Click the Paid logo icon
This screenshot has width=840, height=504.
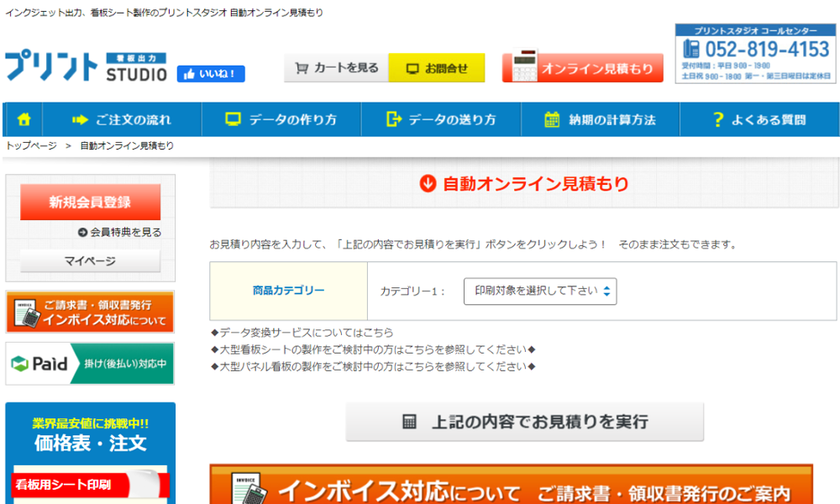(19, 364)
